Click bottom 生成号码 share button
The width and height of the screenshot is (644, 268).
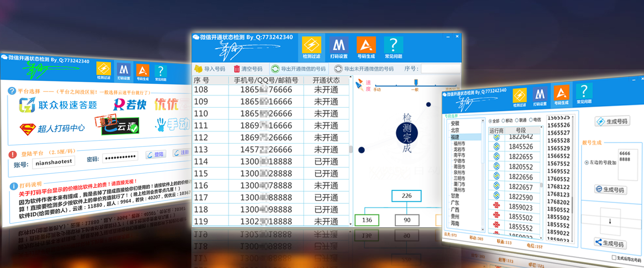pyautogui.click(x=610, y=243)
